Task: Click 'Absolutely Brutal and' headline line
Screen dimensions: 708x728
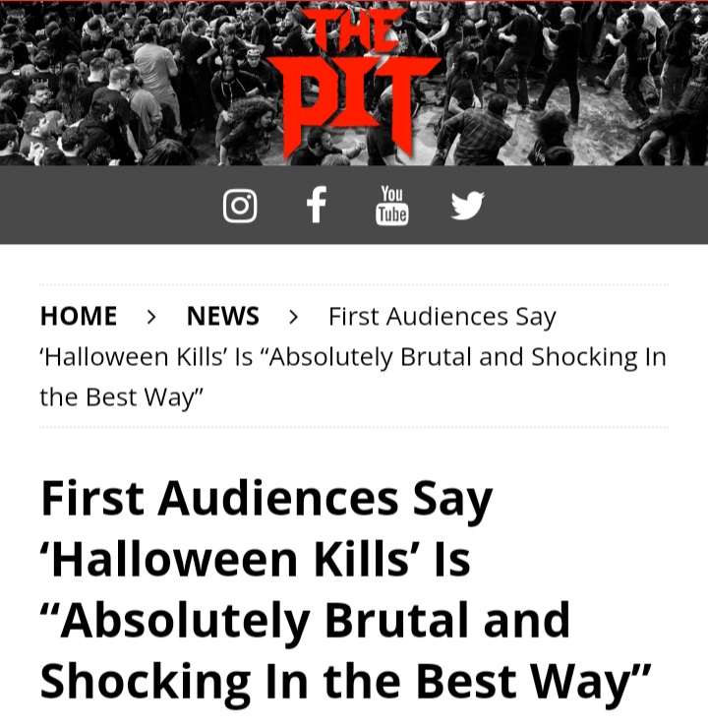Action: tap(305, 621)
